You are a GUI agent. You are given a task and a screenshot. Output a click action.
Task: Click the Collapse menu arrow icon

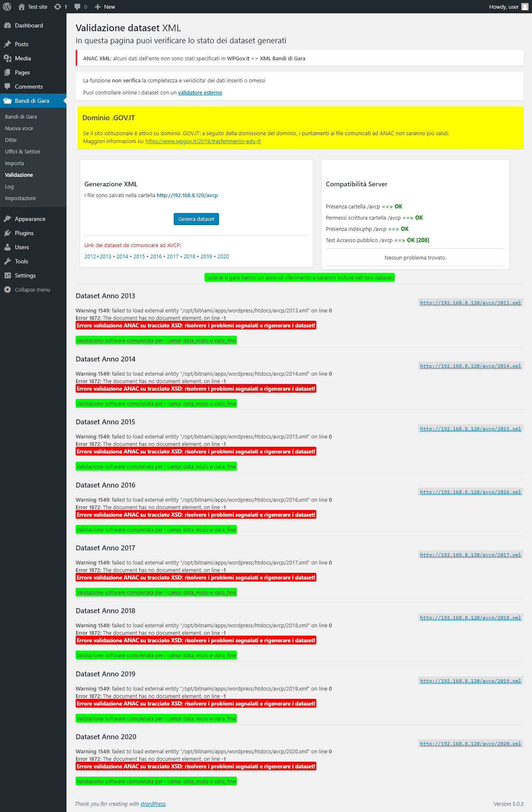pyautogui.click(x=7, y=290)
